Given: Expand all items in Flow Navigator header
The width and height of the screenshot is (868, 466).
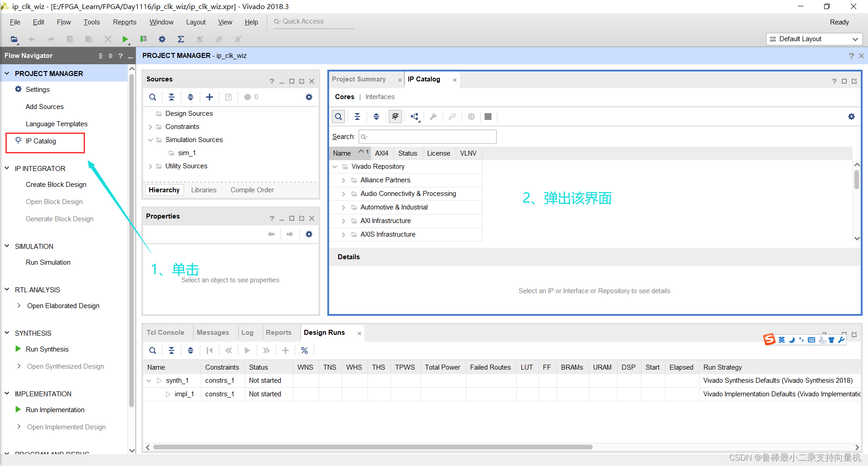Looking at the screenshot, I should pos(110,56).
